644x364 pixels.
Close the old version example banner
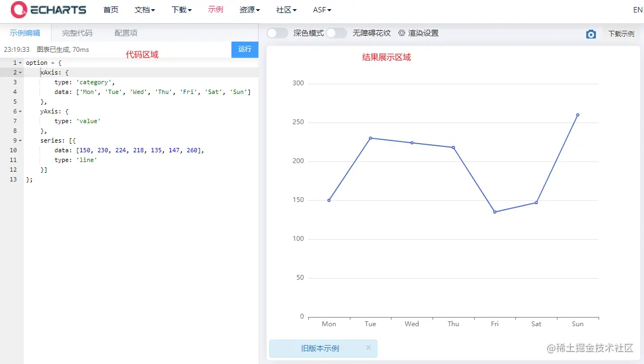[368, 347]
